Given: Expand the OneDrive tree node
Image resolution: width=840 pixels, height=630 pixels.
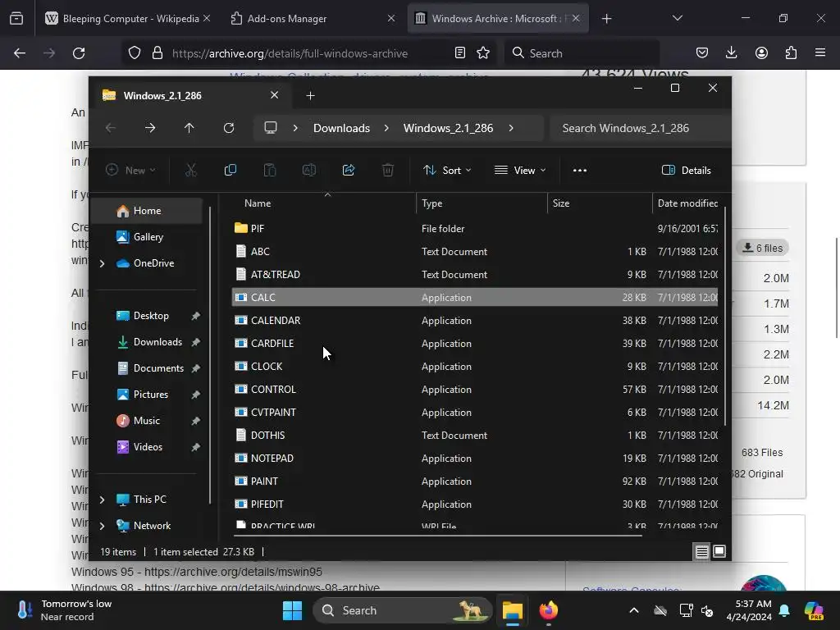Looking at the screenshot, I should click(x=103, y=263).
